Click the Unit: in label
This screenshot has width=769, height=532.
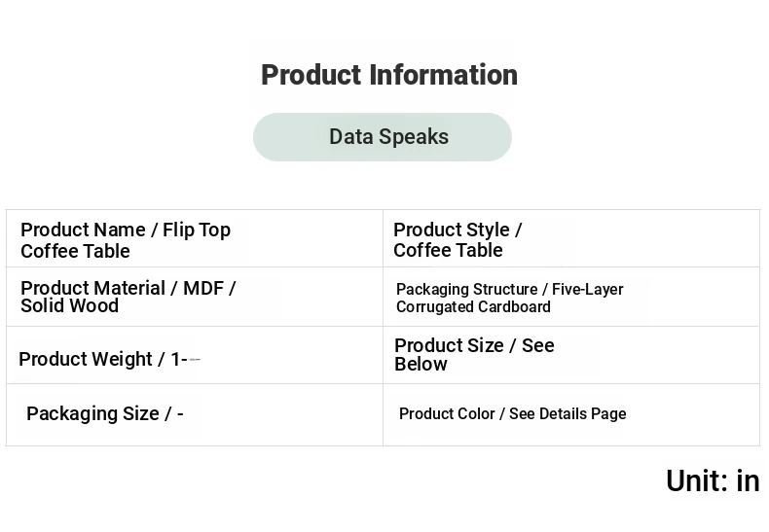coord(713,480)
